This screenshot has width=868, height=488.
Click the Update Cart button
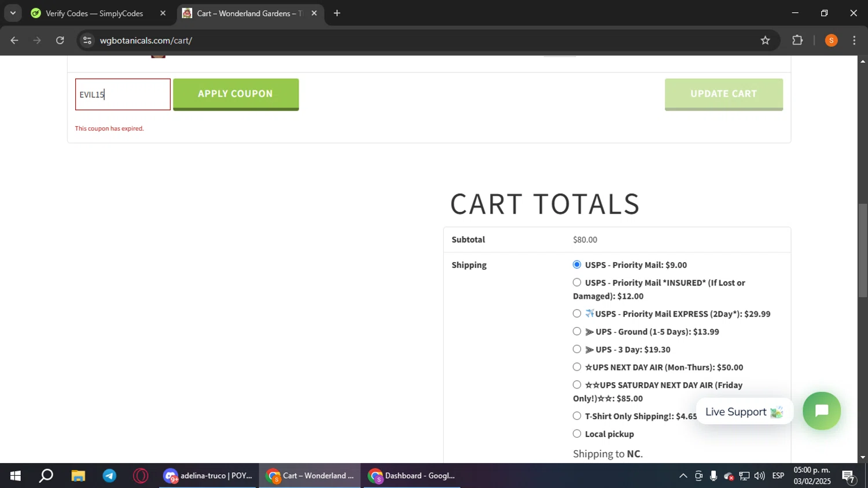[723, 94]
